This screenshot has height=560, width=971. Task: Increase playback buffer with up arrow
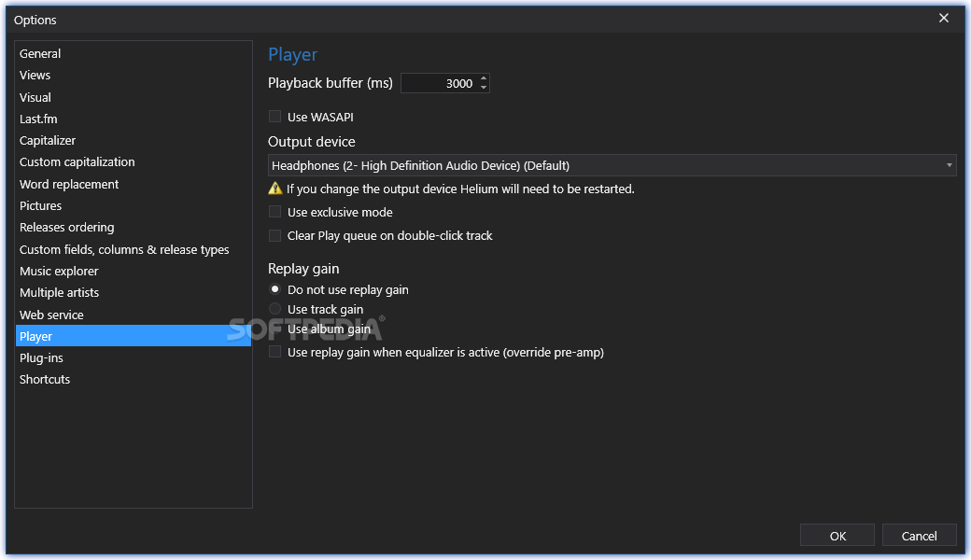pos(484,78)
